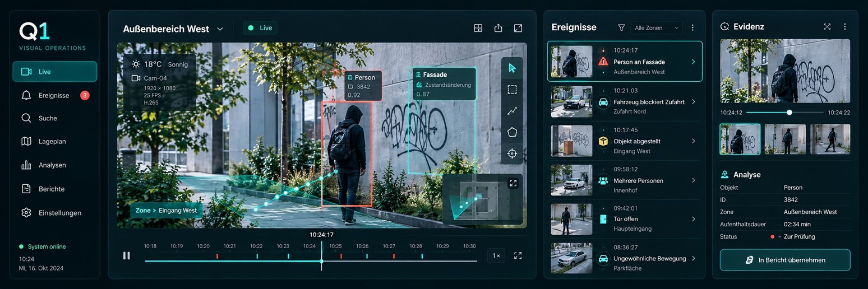This screenshot has height=289, width=868.
Task: Select the target crosshair tool
Action: coord(512,153)
